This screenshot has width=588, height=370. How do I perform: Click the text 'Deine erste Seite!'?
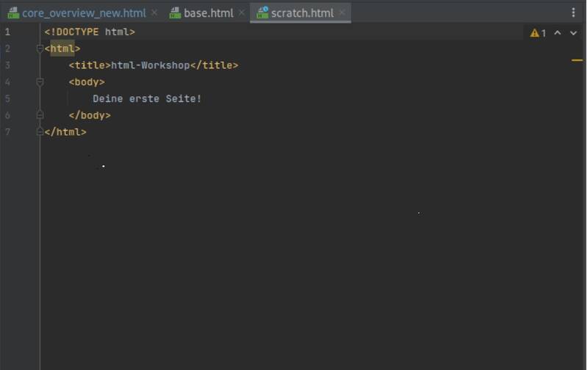[147, 99]
